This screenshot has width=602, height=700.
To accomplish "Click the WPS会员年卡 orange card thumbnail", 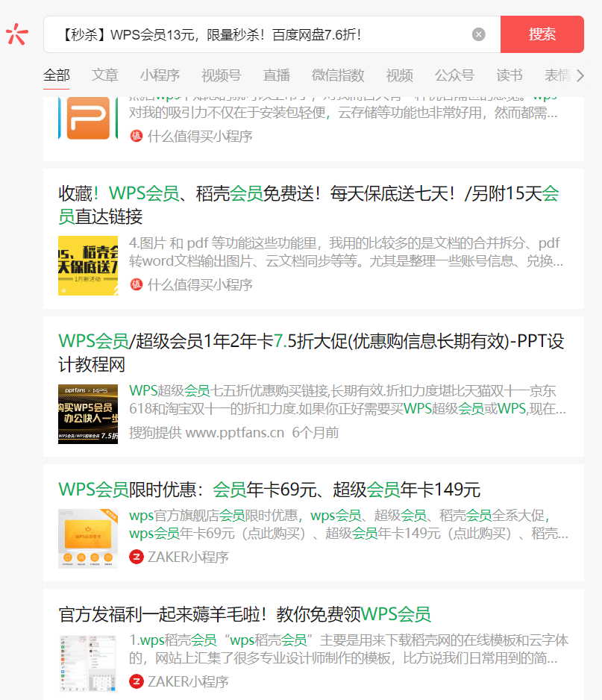I will pos(88,538).
